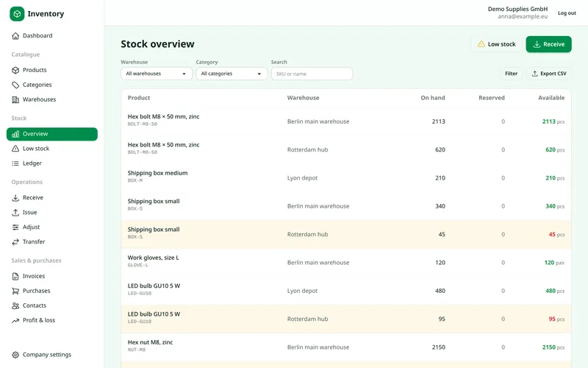588x368 pixels.
Task: Click the Purchases cart icon
Action: click(15, 291)
